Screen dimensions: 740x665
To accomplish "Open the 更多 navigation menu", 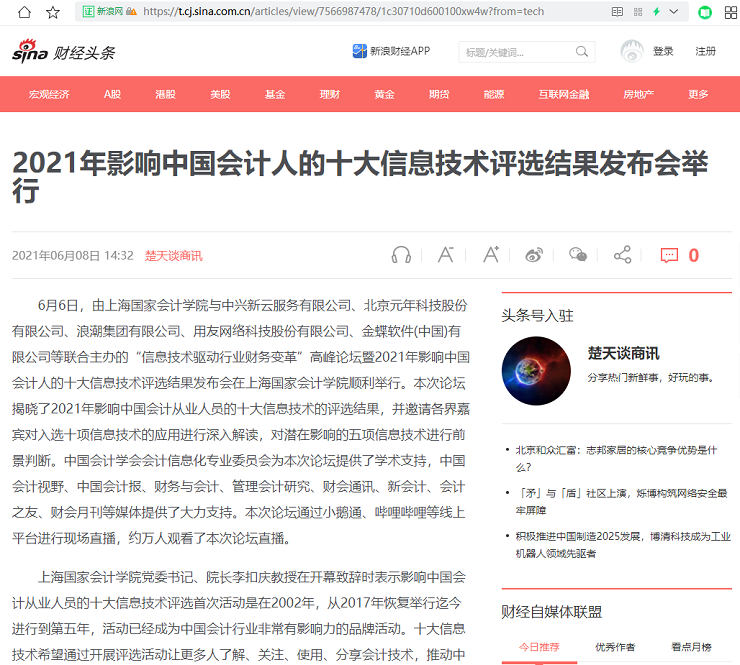I will point(698,94).
